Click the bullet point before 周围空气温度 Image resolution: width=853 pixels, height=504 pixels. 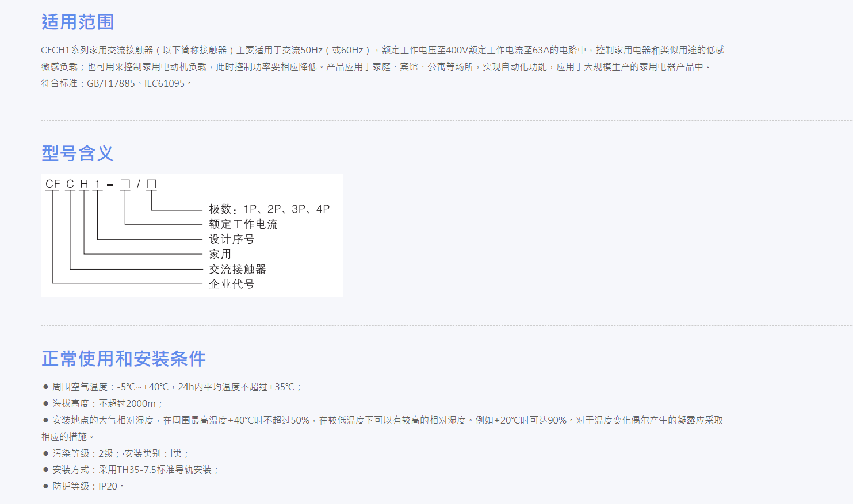(x=45, y=387)
